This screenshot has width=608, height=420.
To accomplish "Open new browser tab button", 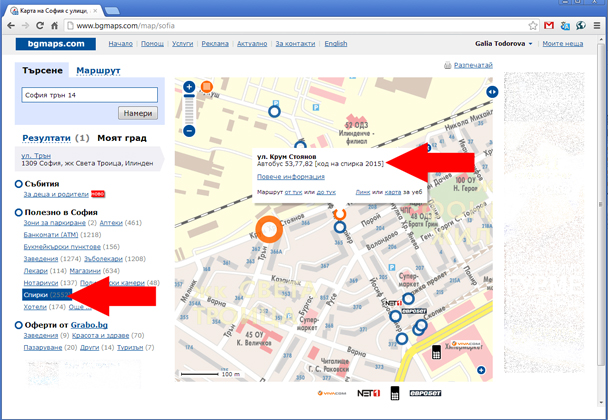I will click(112, 11).
